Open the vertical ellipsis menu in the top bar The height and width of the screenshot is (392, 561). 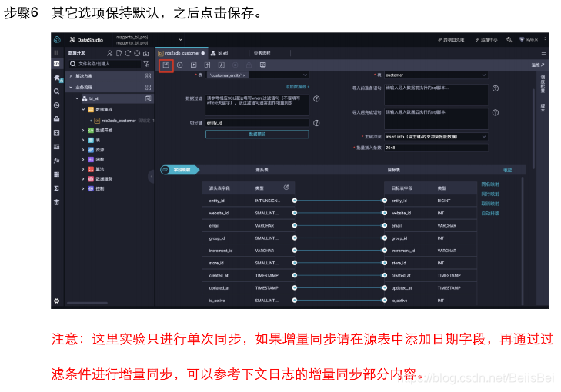pos(545,40)
